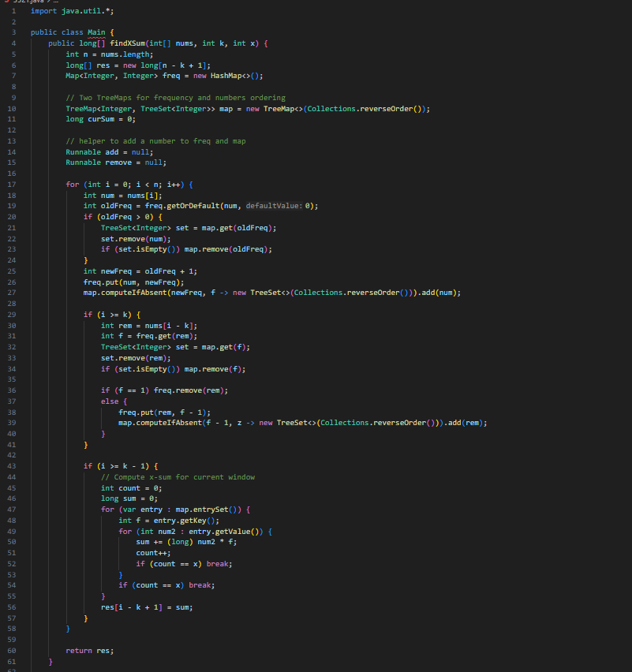Click 'res[i - k + 1] = sum;' assignment
Screen dimensions: 632x672
pos(147,607)
